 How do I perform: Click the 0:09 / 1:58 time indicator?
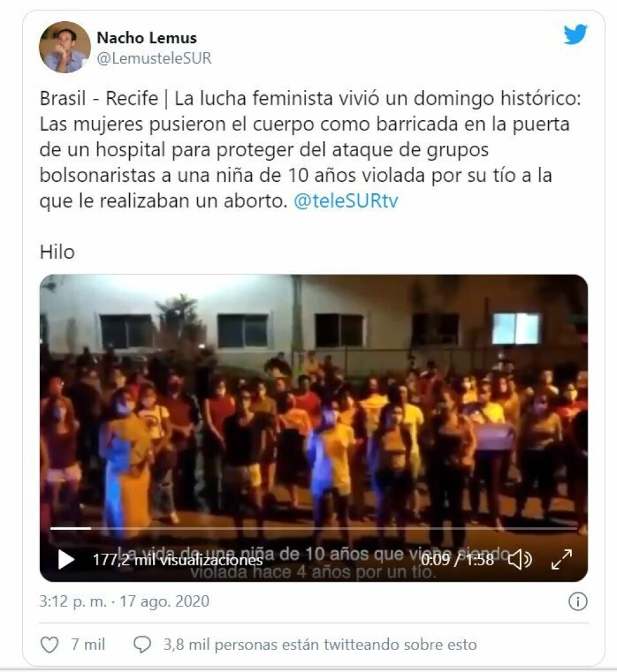tap(458, 560)
